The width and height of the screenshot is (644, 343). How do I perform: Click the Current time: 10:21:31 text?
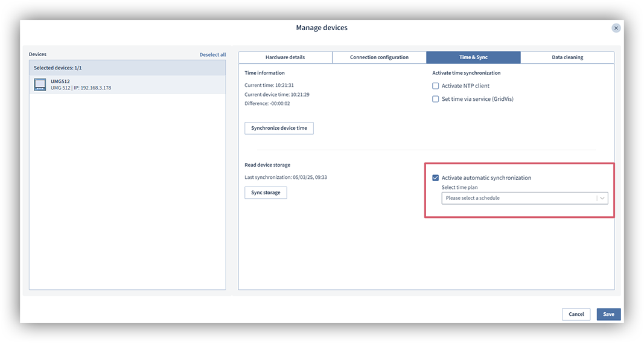[x=269, y=85]
